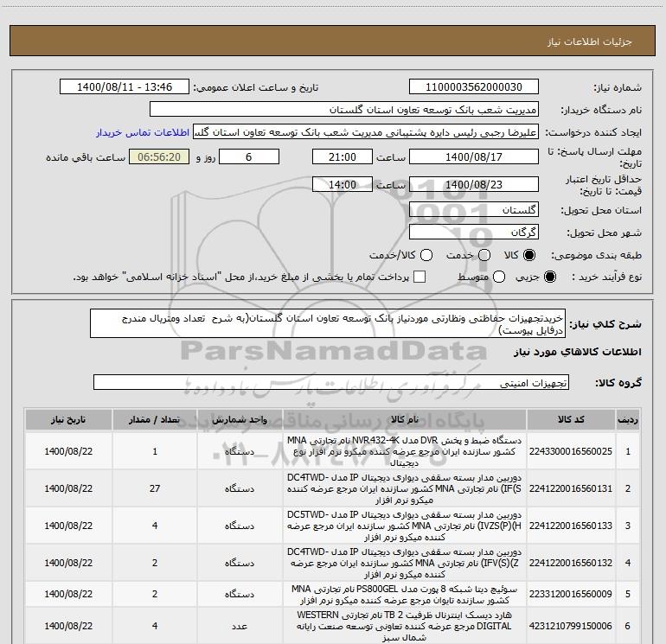Click the تاریخ نیاز column header
Image resolution: width=666 pixels, height=644 pixels.
(x=68, y=419)
